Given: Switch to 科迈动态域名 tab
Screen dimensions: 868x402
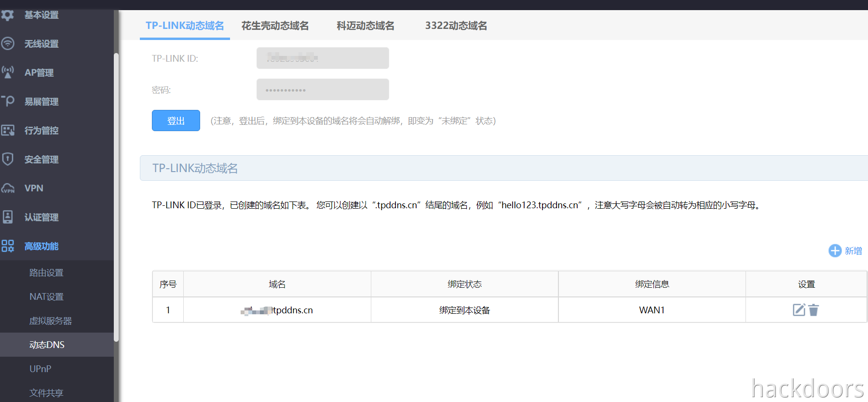Looking at the screenshot, I should coord(366,26).
